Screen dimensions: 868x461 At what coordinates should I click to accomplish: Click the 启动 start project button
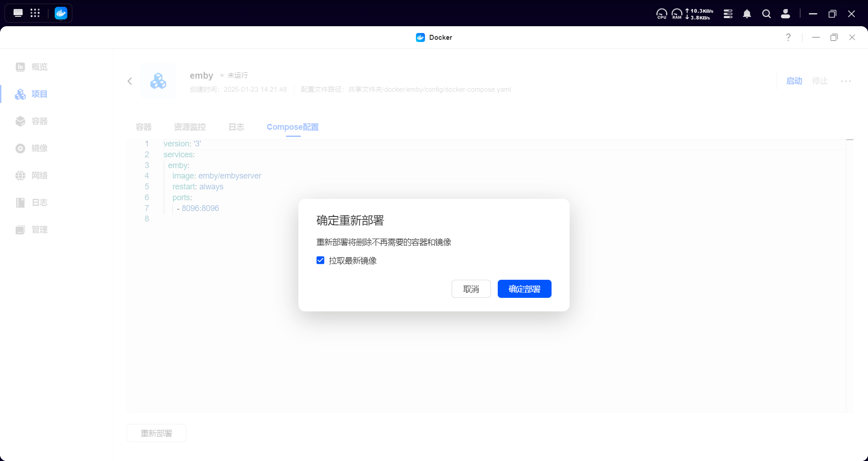[x=794, y=81]
